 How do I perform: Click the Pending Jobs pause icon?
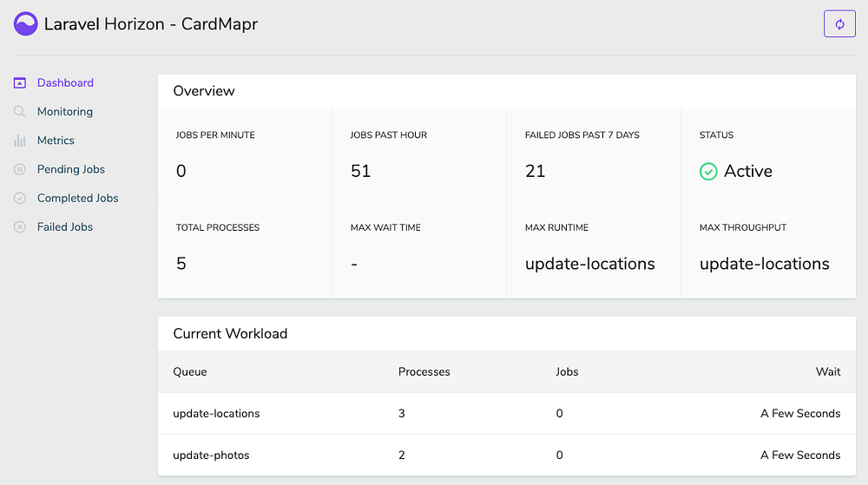click(x=20, y=169)
